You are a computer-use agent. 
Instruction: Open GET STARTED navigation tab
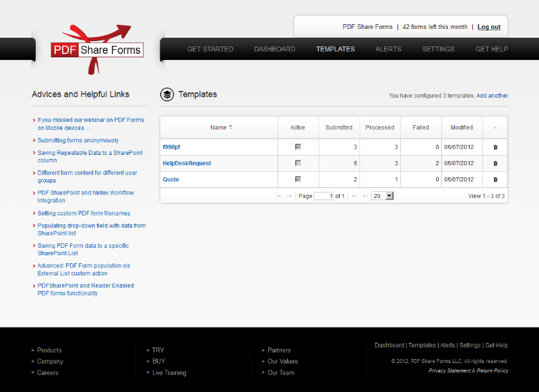(x=210, y=49)
